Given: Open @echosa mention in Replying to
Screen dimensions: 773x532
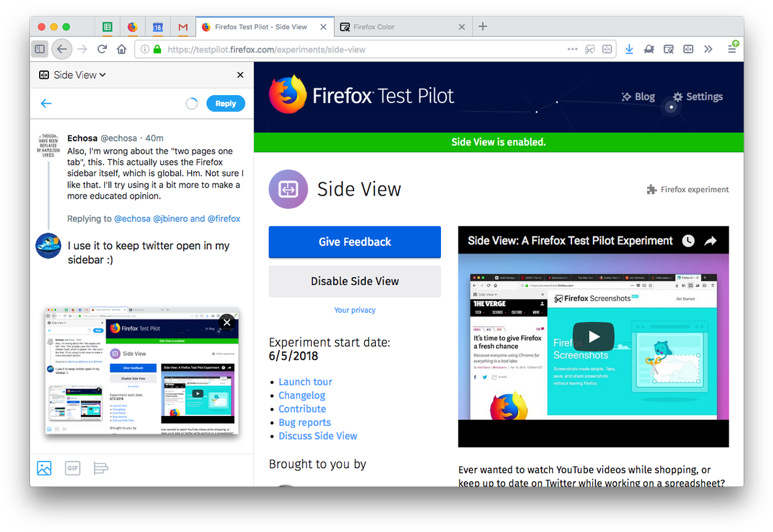Looking at the screenshot, I should tap(132, 218).
